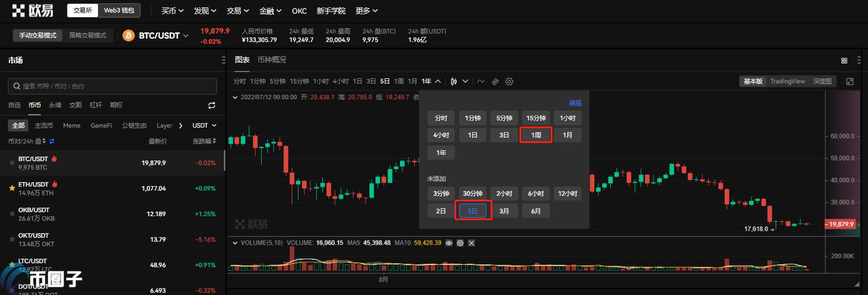Choose 6月 interval in popup

(536, 210)
